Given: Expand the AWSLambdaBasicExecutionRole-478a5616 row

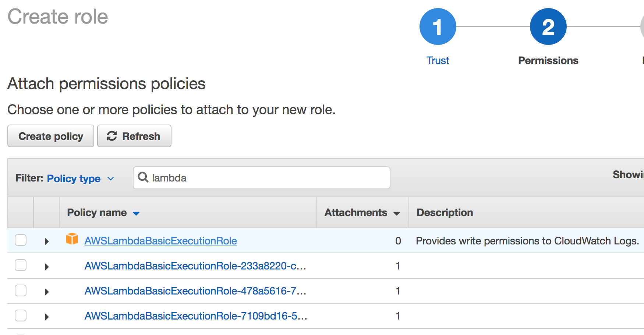Looking at the screenshot, I should [x=47, y=292].
